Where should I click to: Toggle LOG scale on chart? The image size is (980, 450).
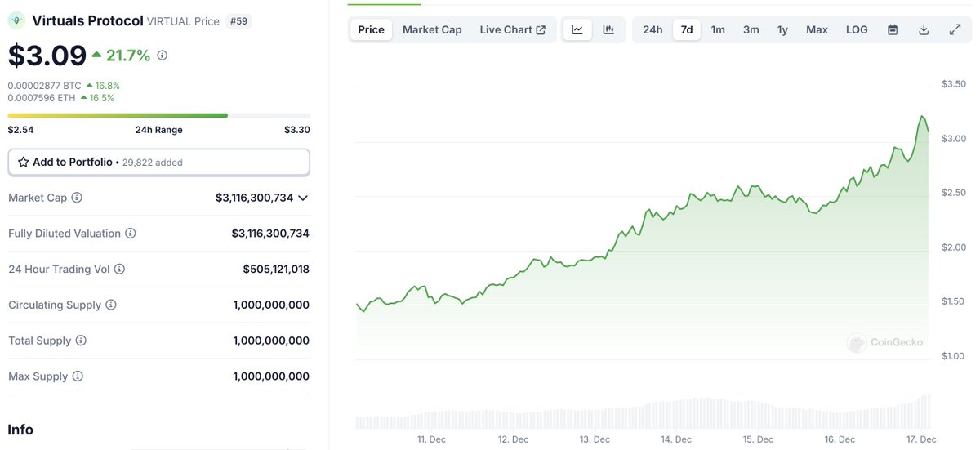(857, 29)
